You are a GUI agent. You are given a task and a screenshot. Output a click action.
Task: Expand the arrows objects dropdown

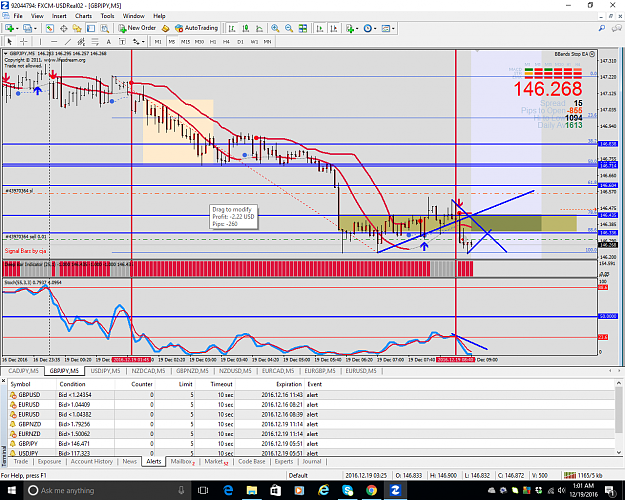coord(143,41)
